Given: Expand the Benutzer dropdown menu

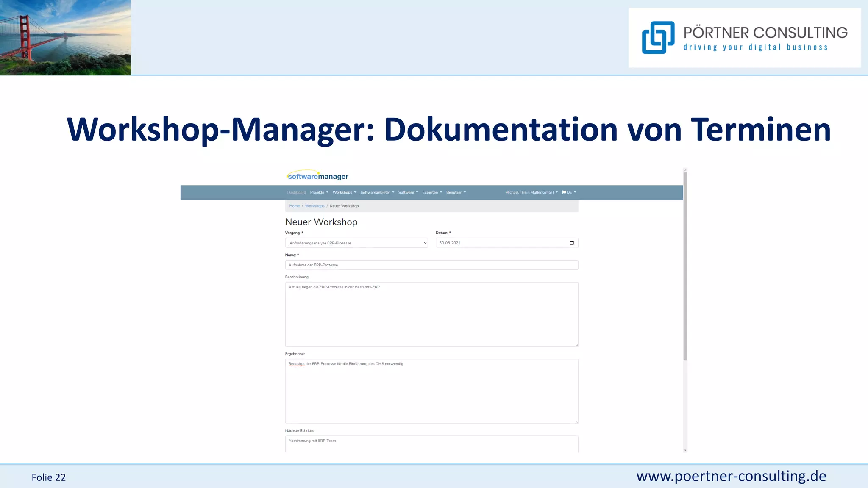Looking at the screenshot, I should click(456, 192).
